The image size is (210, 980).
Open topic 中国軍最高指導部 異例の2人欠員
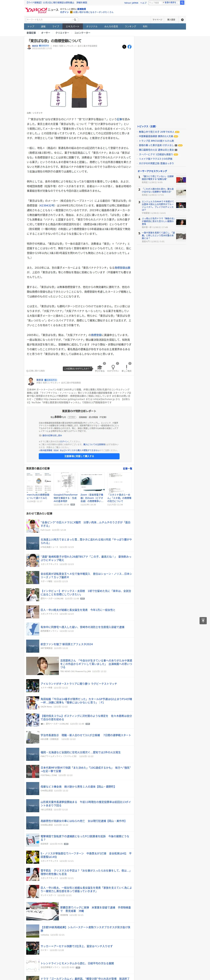pyautogui.click(x=156, y=136)
